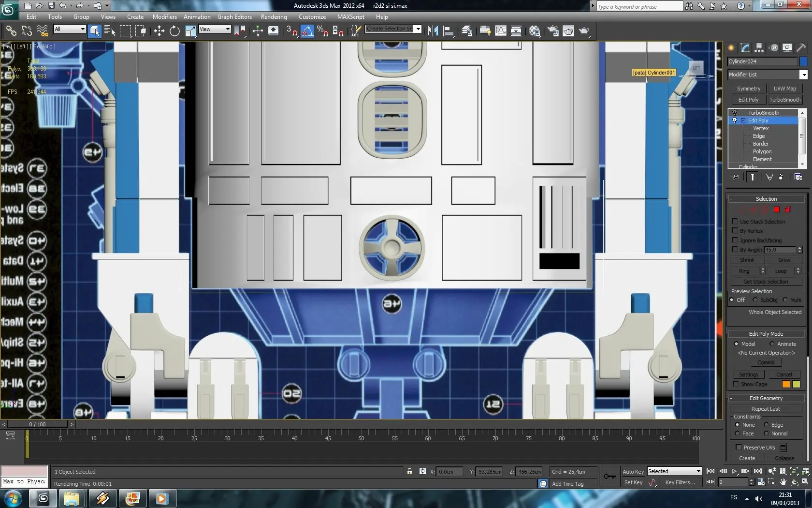
Task: Toggle the TurboSmooth modifier lightbulb
Action: [735, 113]
